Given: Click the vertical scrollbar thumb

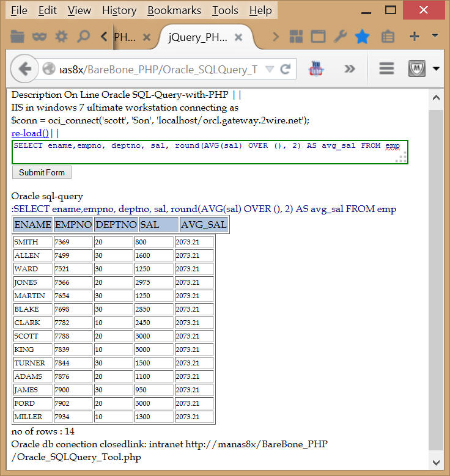Looking at the screenshot, I should click(x=436, y=279).
